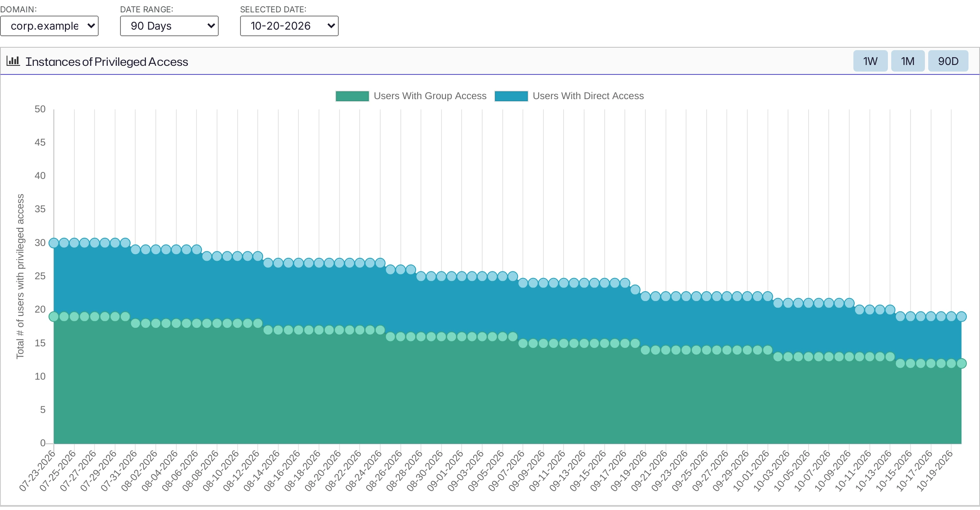Click the y-axis title about privileged access users
Screen dimensions: 980x510
(x=20, y=276)
